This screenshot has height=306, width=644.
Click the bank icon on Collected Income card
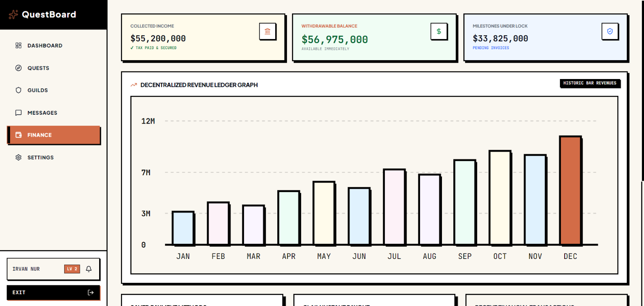click(268, 32)
